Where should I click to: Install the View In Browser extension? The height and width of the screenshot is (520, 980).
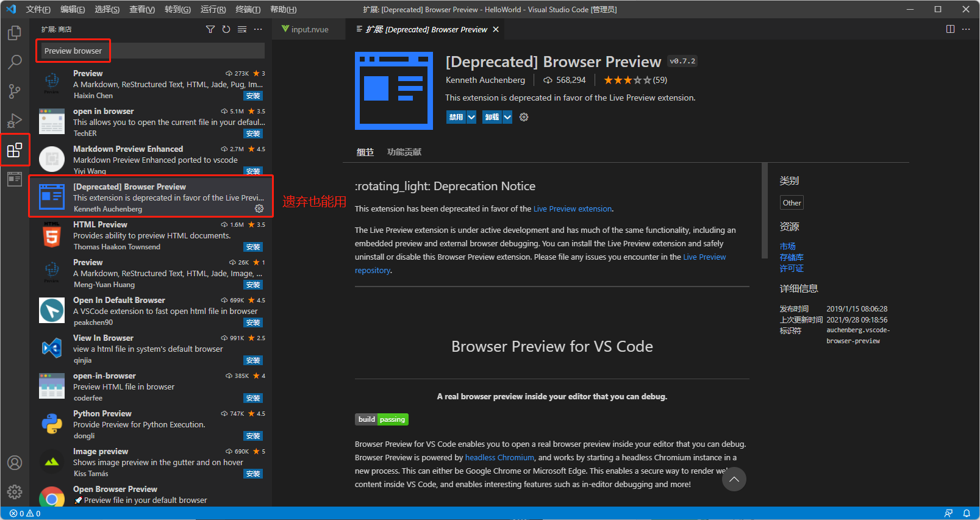pos(253,360)
